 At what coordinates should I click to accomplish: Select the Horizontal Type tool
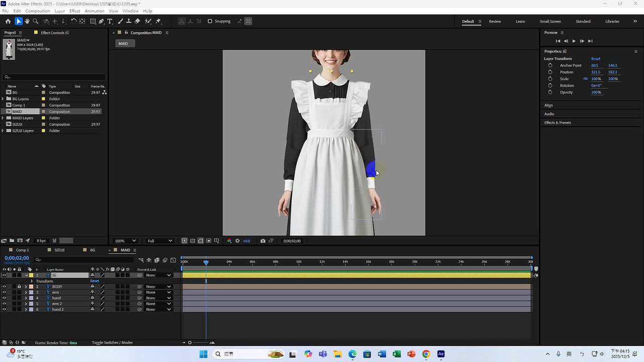click(x=110, y=21)
